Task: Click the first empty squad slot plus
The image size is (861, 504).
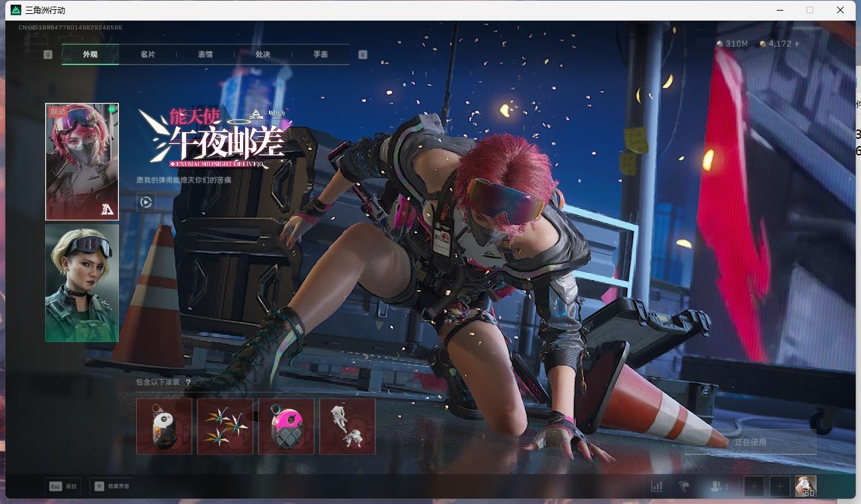Action: [x=754, y=486]
